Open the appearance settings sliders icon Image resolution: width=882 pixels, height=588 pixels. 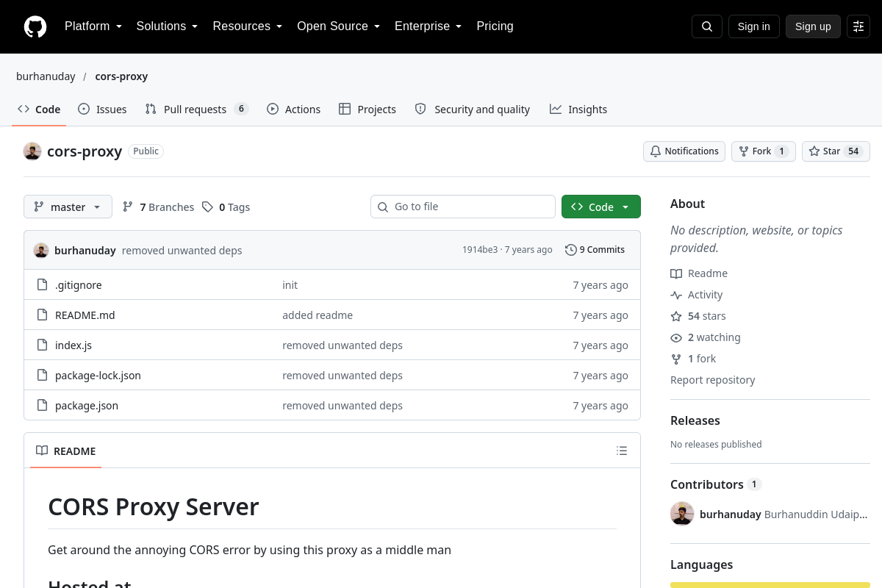pyautogui.click(x=858, y=26)
